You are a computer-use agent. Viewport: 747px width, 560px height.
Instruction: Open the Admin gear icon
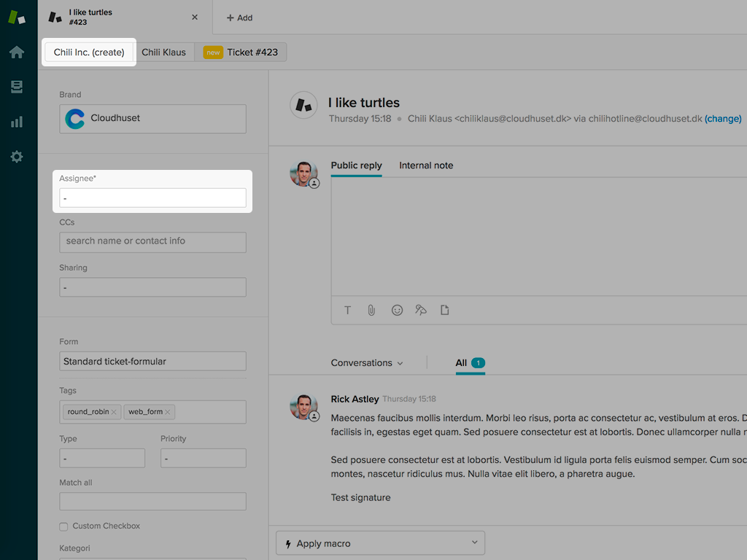(x=16, y=157)
